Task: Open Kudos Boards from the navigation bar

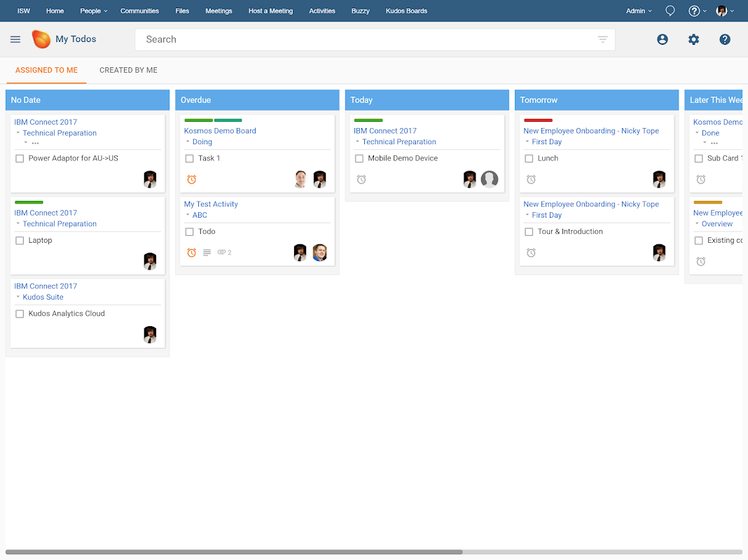Action: coord(406,11)
